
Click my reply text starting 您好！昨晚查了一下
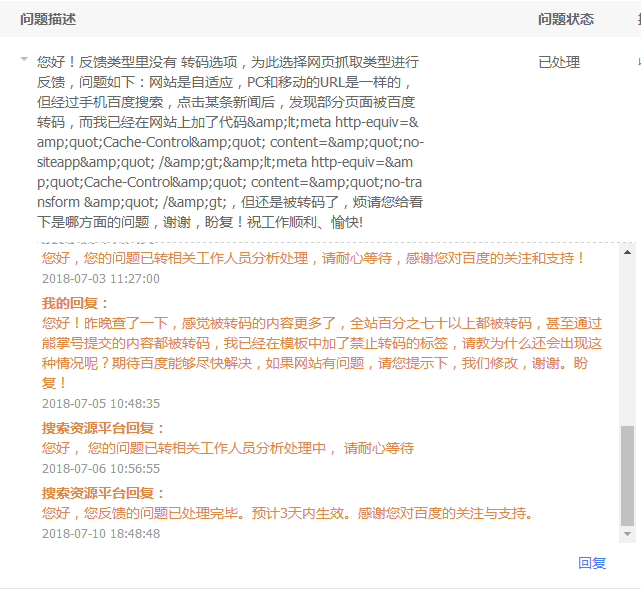[x=322, y=353]
